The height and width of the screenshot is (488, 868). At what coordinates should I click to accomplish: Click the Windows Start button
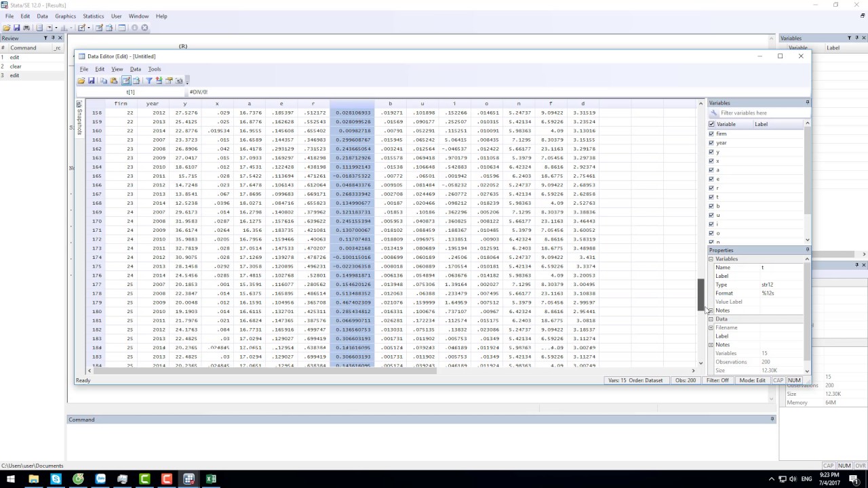pos(11,479)
